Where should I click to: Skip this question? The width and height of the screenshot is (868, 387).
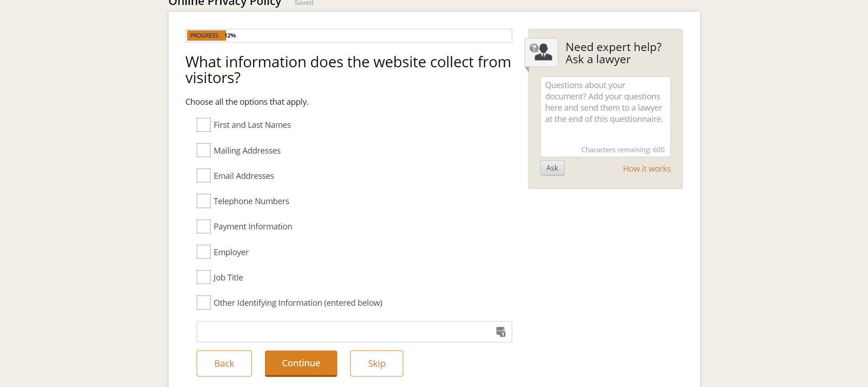(x=377, y=364)
